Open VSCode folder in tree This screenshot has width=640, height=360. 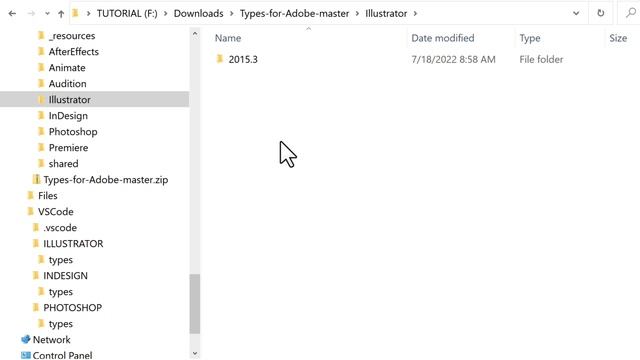click(x=56, y=212)
